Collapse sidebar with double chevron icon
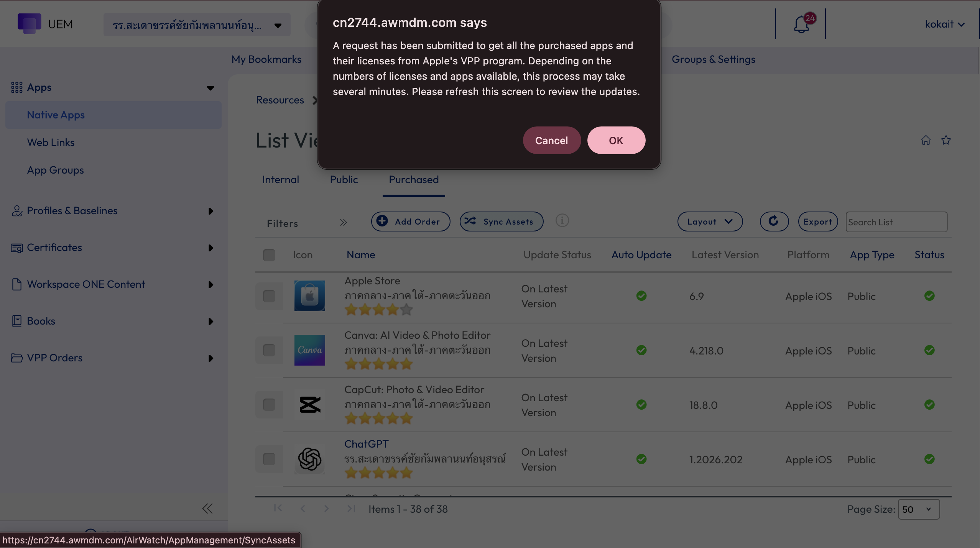 [x=207, y=509]
